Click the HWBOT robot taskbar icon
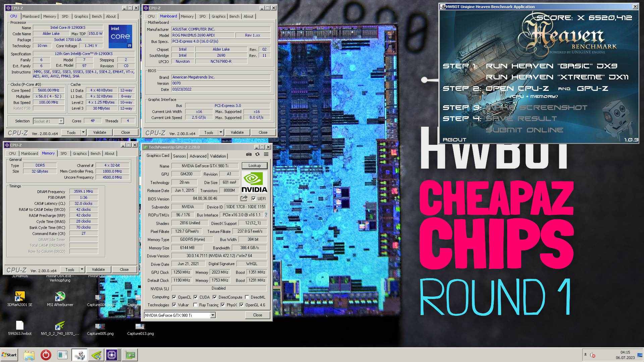Screen dimensions: 644x362 pyautogui.click(x=79, y=355)
